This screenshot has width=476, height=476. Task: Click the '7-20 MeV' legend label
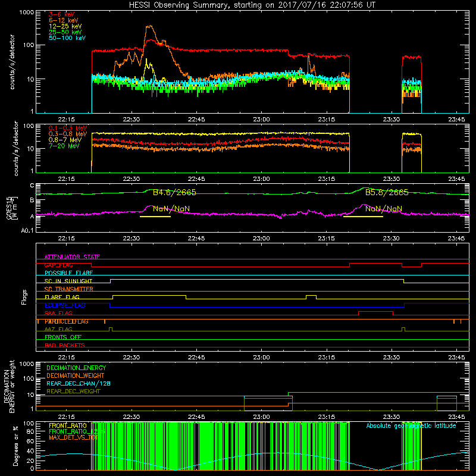[64, 146]
